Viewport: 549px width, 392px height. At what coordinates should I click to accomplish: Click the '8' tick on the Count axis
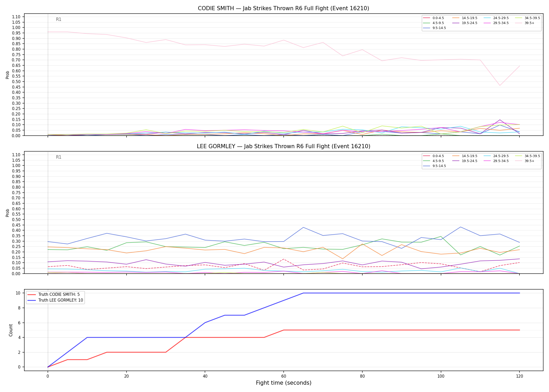point(19,308)
